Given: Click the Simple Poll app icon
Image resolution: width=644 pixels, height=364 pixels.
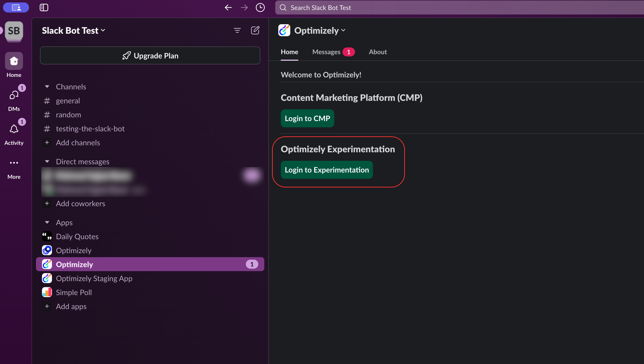Looking at the screenshot, I should pyautogui.click(x=47, y=292).
